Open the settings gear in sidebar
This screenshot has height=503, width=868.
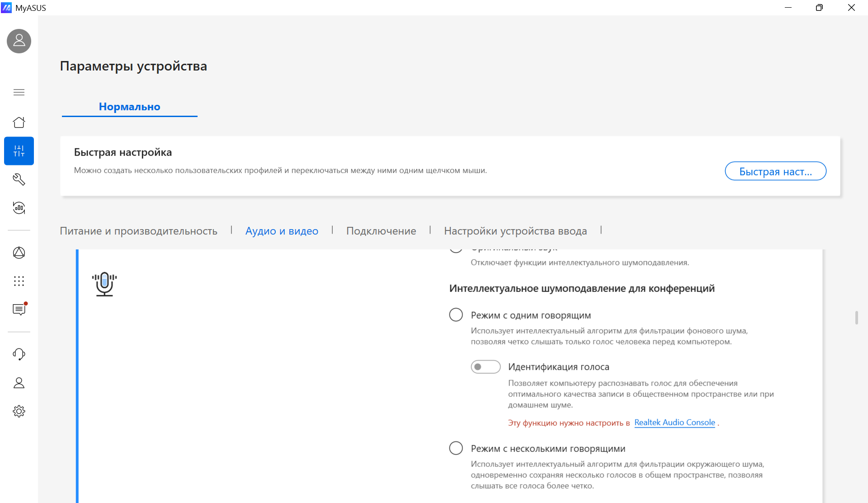coord(19,411)
